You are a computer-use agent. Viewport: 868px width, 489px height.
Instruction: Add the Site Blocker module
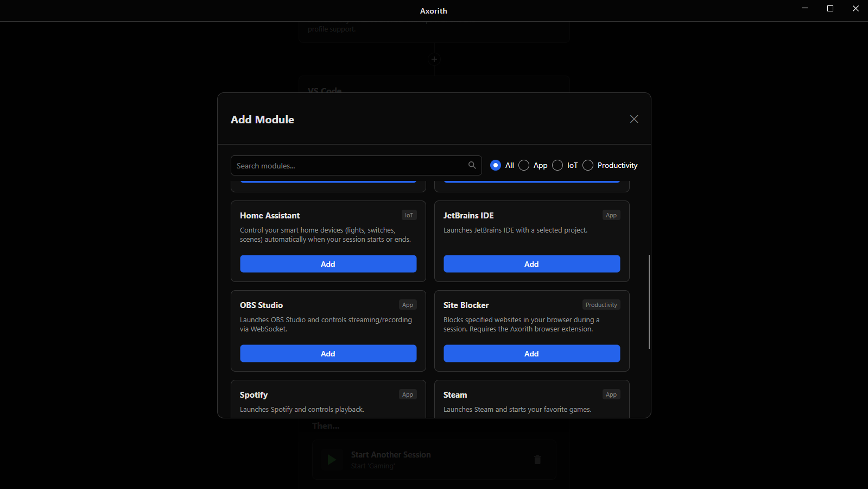(x=531, y=354)
